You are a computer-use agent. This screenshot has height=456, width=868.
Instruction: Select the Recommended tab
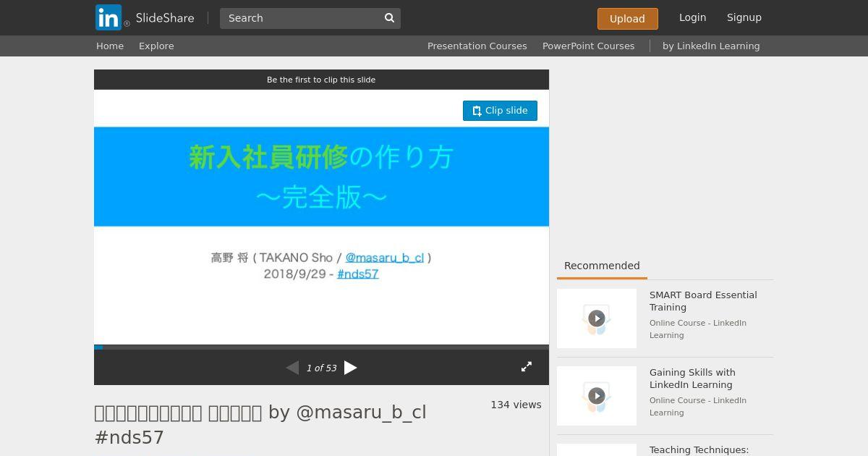(602, 266)
